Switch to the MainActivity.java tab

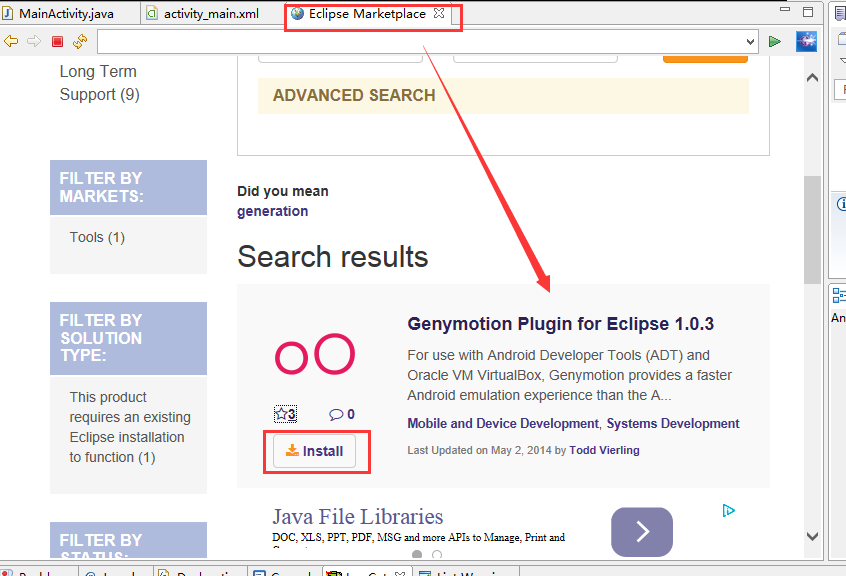pos(66,13)
